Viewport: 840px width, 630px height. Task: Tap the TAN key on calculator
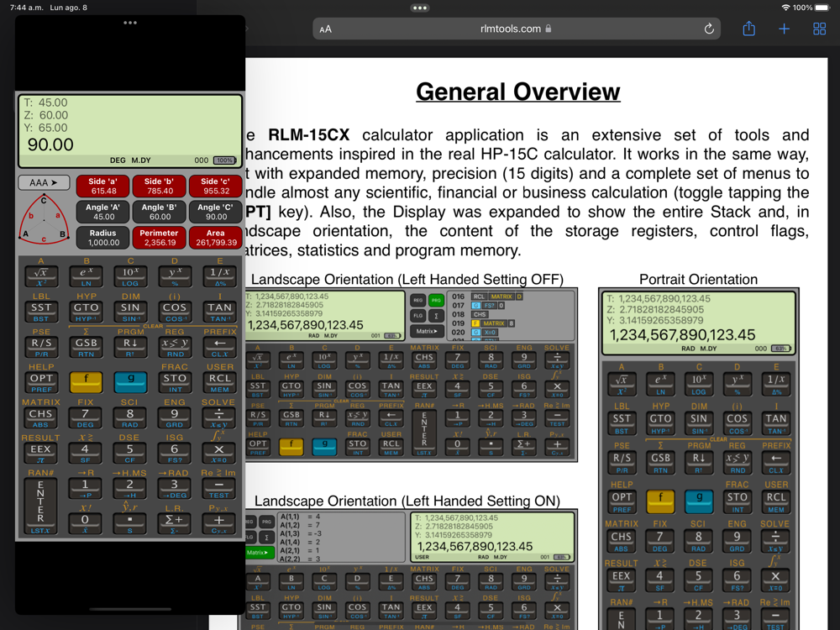(219, 312)
